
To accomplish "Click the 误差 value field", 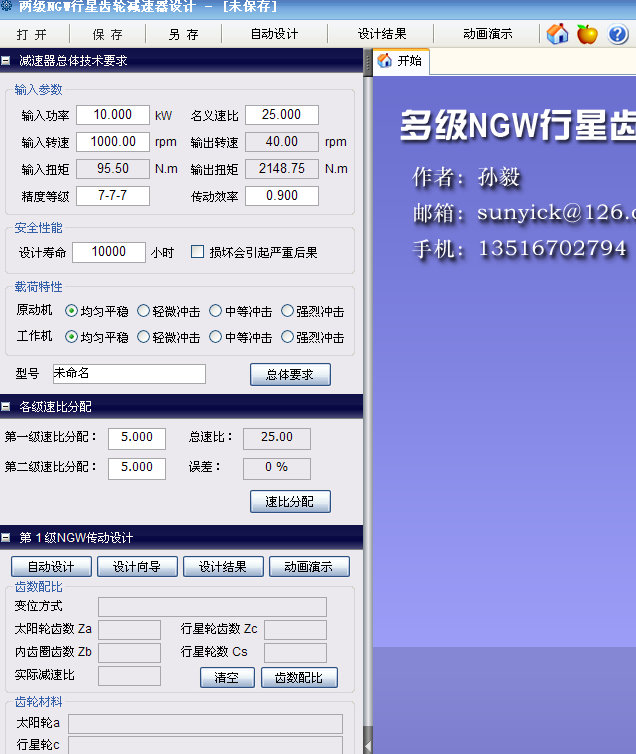I will coord(277,468).
